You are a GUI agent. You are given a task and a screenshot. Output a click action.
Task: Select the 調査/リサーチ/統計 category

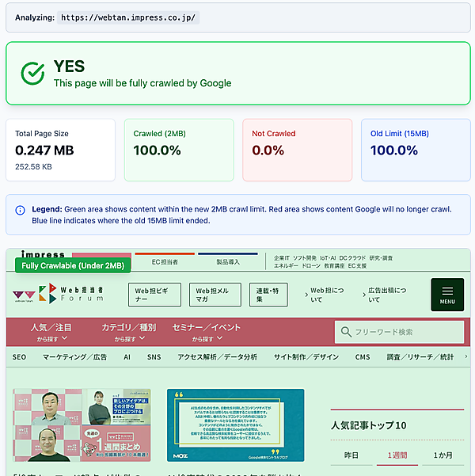click(x=420, y=357)
